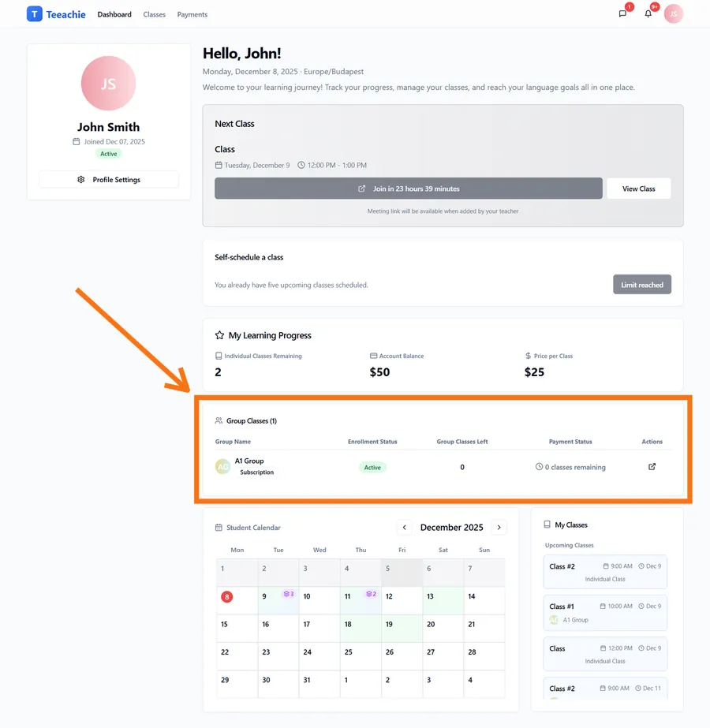Click today's date 8 in calendar
The height and width of the screenshot is (728, 710).
click(227, 597)
